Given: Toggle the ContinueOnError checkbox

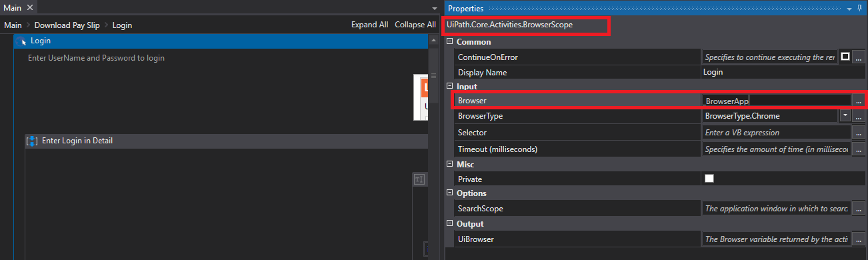Looking at the screenshot, I should (x=845, y=57).
